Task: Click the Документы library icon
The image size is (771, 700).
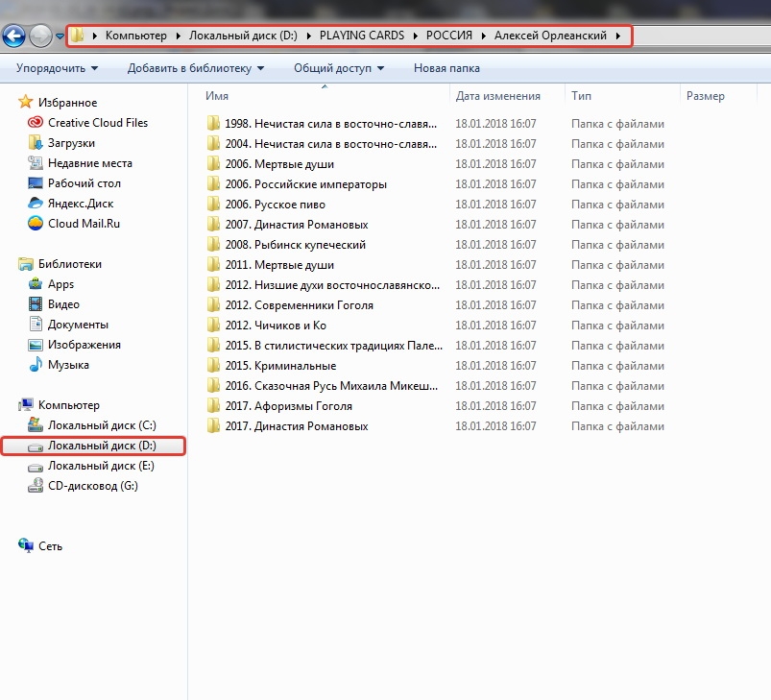Action: tap(36, 325)
